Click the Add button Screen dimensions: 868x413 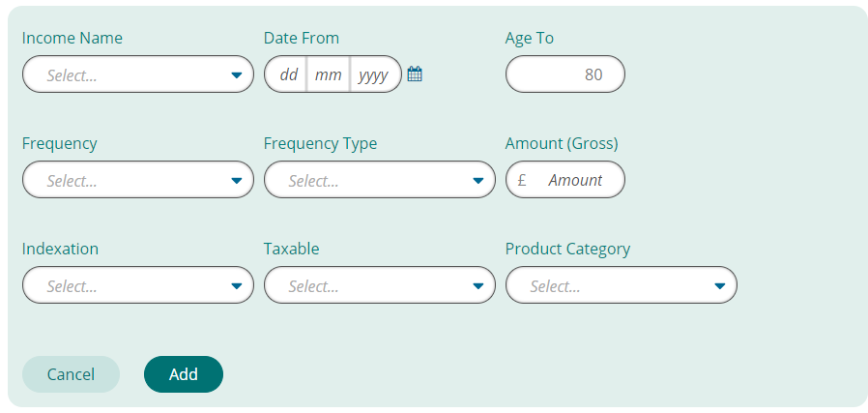click(x=184, y=374)
